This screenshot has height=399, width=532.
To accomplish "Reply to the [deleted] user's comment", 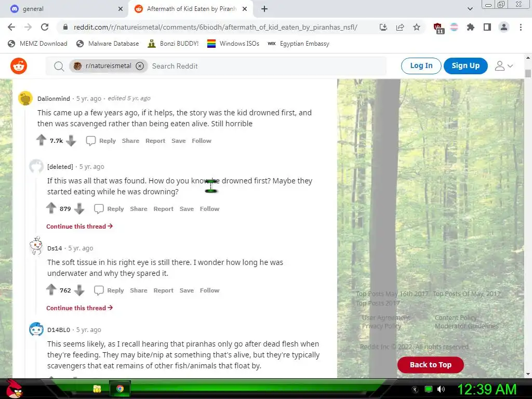I will click(109, 209).
